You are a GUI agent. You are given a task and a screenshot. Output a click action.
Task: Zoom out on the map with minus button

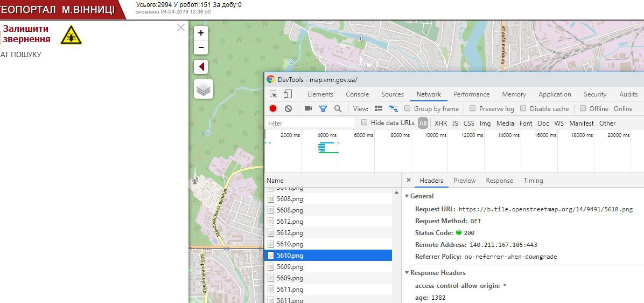pos(201,47)
